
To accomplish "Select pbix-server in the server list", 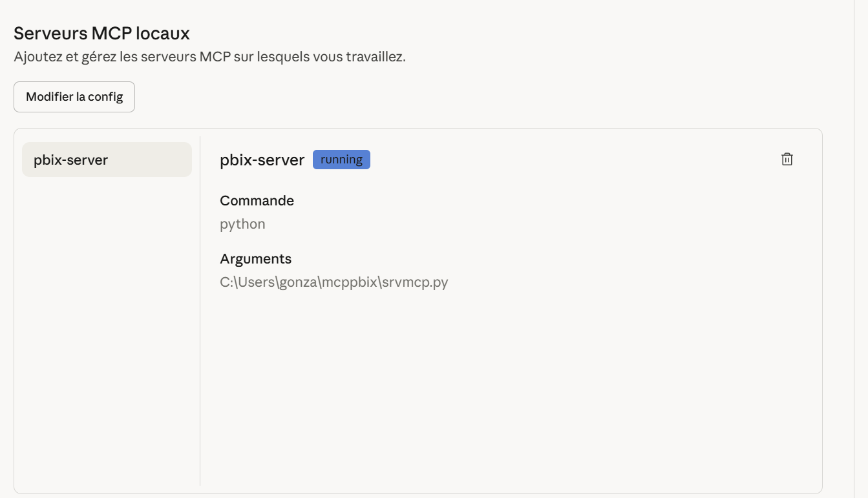I will (107, 160).
